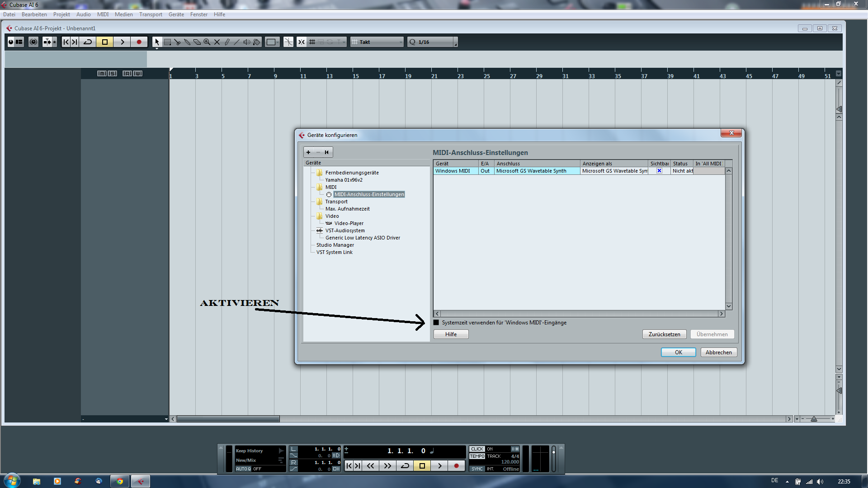The width and height of the screenshot is (868, 488).
Task: Select the Color paint bucket tool
Action: tap(257, 42)
